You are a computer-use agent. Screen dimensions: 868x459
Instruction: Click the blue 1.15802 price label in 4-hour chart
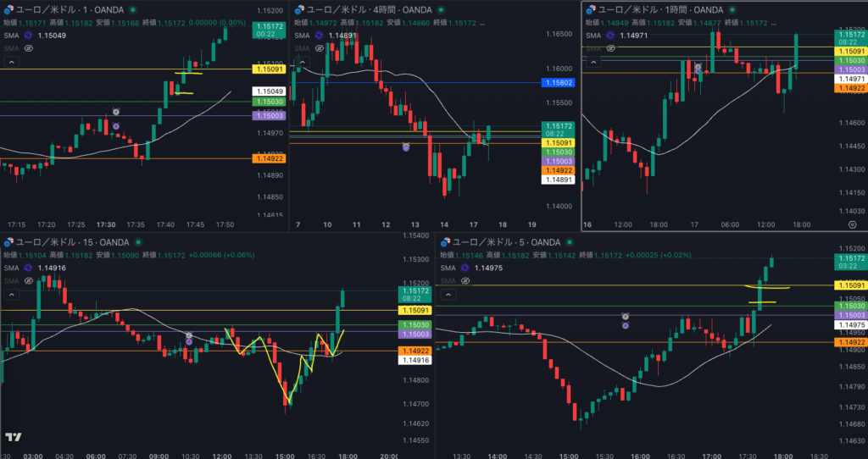pos(558,83)
